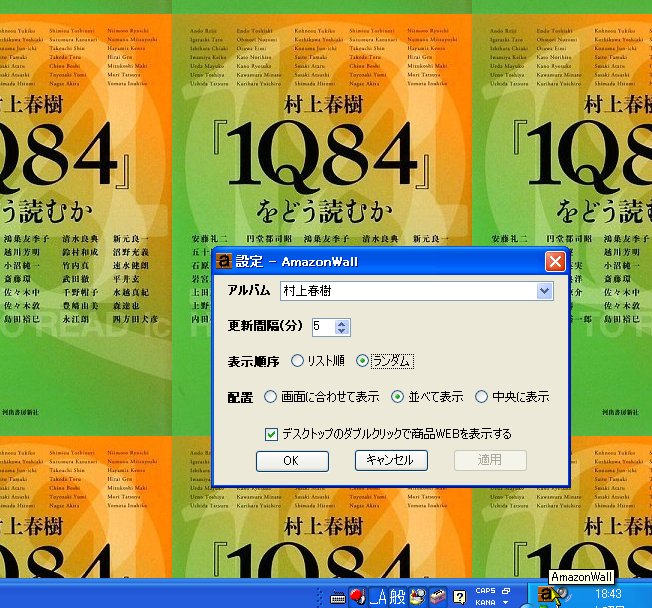Open the IME toolbox tools icon
Screen dimensions: 652x608
pos(437,598)
